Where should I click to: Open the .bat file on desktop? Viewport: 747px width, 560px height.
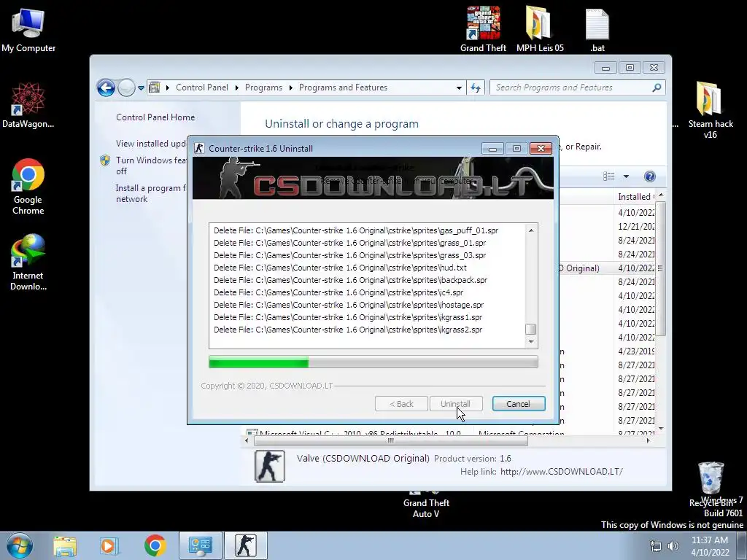tap(597, 29)
